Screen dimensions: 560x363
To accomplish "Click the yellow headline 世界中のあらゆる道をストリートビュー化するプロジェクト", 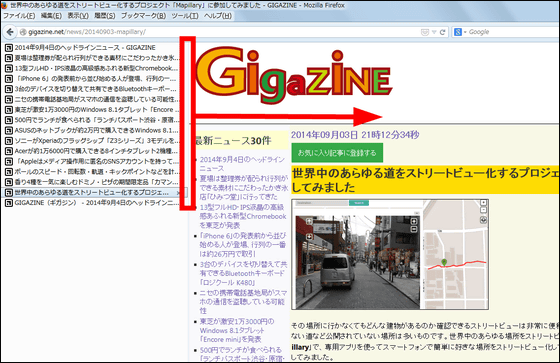I will pos(426,180).
